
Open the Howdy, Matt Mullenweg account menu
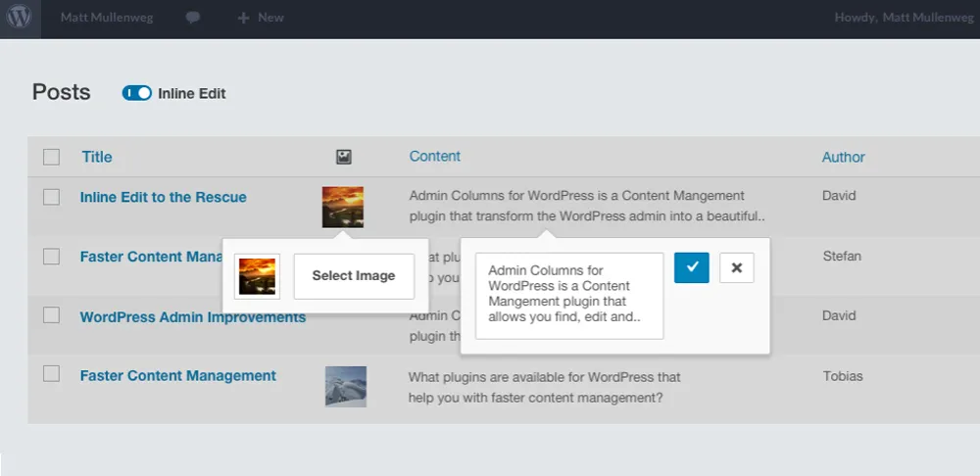tap(904, 18)
